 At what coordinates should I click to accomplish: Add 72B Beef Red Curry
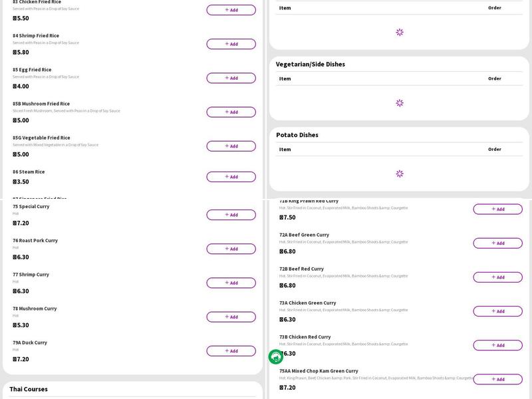coord(497,277)
